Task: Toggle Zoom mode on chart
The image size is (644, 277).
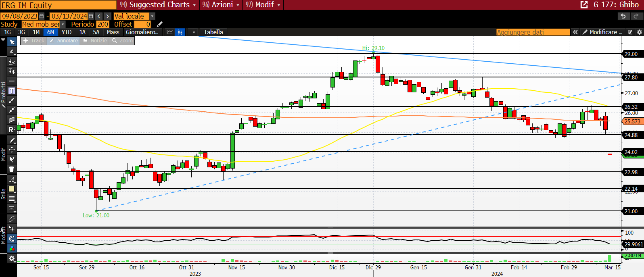Action: 122,41
